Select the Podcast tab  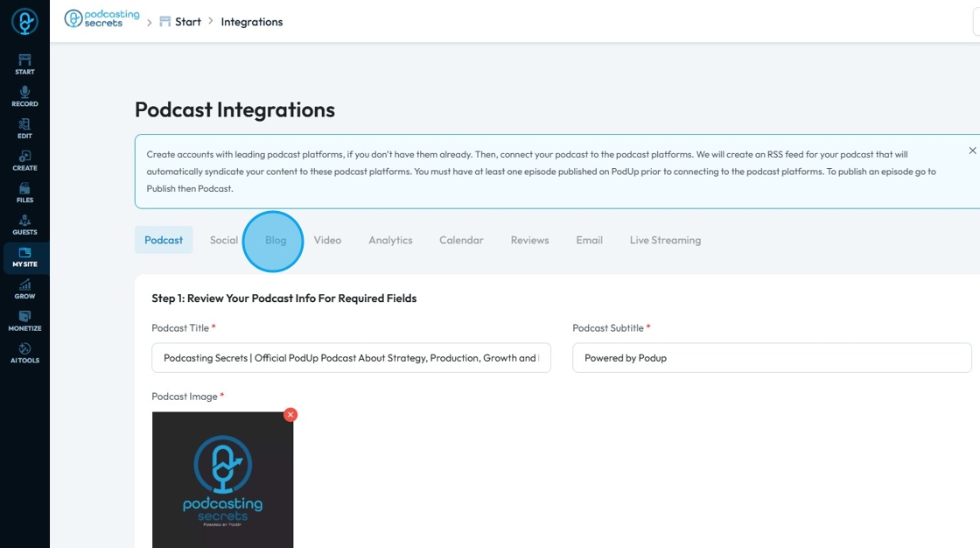(164, 240)
